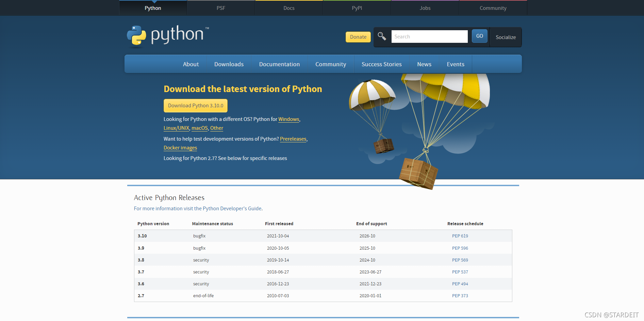Select the 3.6 Python version cell

tap(141, 284)
